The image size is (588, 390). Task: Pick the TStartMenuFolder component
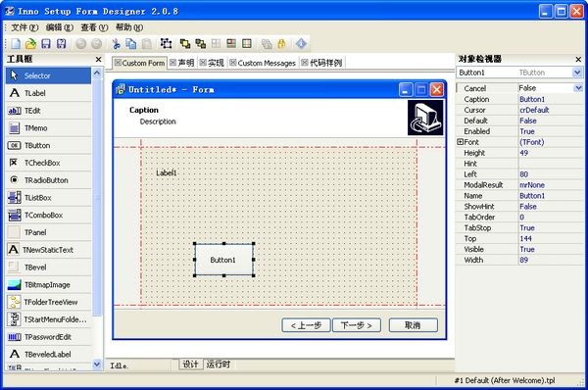point(48,319)
